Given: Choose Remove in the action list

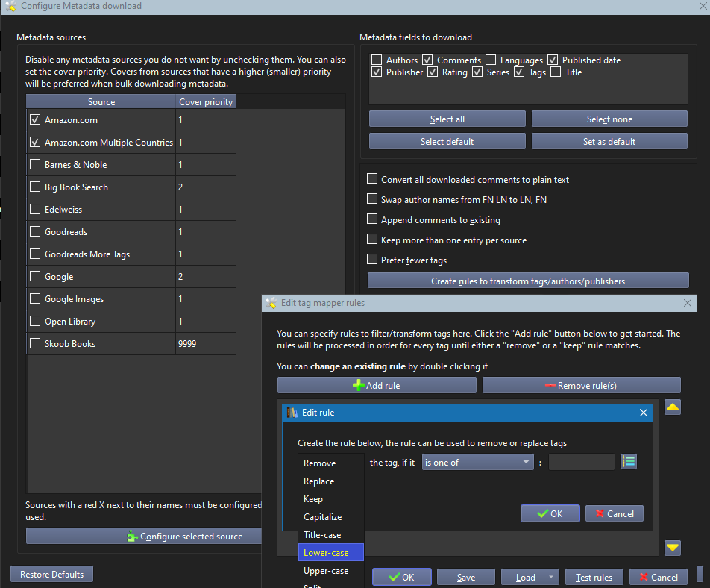Looking at the screenshot, I should point(331,463).
